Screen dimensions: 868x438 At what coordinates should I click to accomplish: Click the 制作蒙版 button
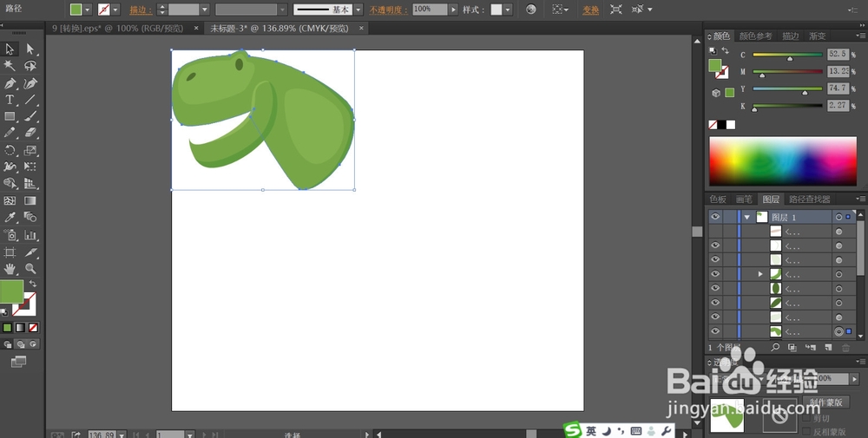click(826, 402)
